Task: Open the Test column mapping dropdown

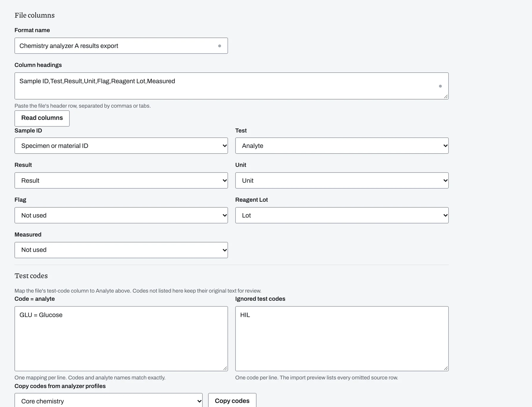Action: tap(342, 146)
